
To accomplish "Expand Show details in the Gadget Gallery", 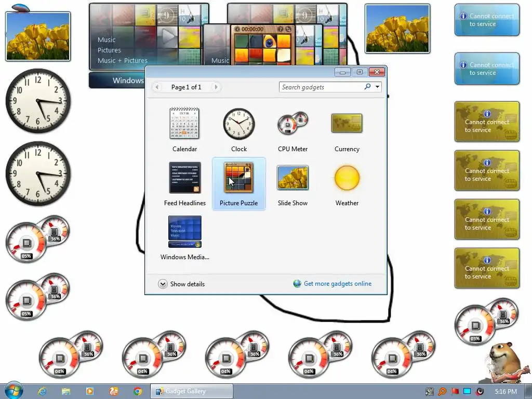I will tap(181, 284).
